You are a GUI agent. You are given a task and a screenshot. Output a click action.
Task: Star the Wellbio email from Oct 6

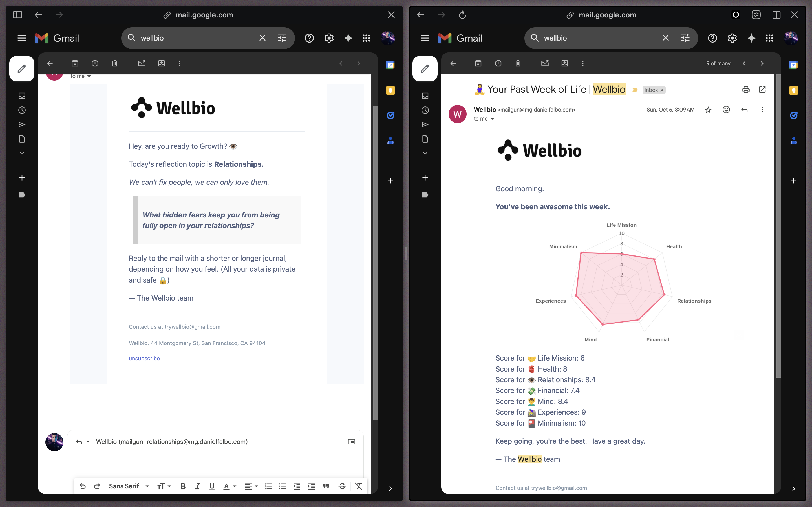[x=708, y=110]
